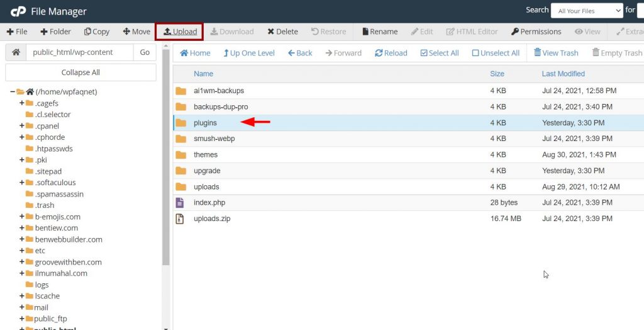644x330 pixels.
Task: Open groovewithben.com in the tree
Action: (x=68, y=262)
